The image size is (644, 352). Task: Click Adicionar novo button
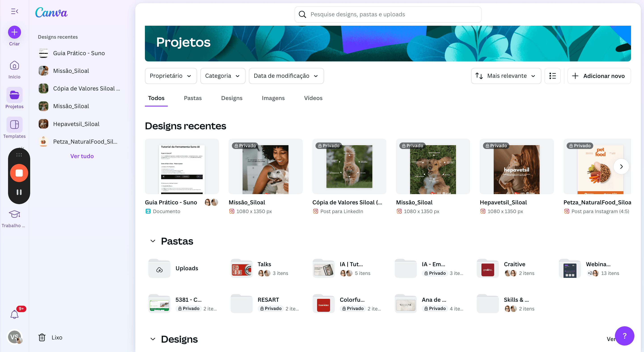coord(599,76)
